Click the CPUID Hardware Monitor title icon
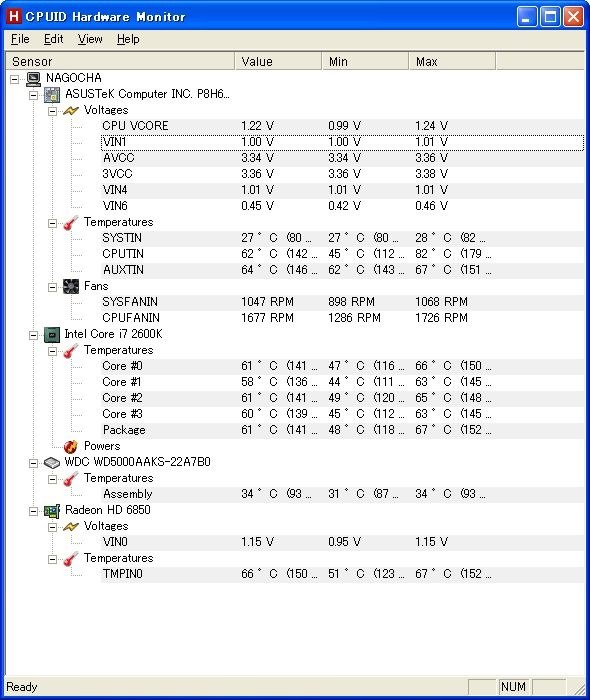This screenshot has height=700, width=590. pyautogui.click(x=14, y=17)
